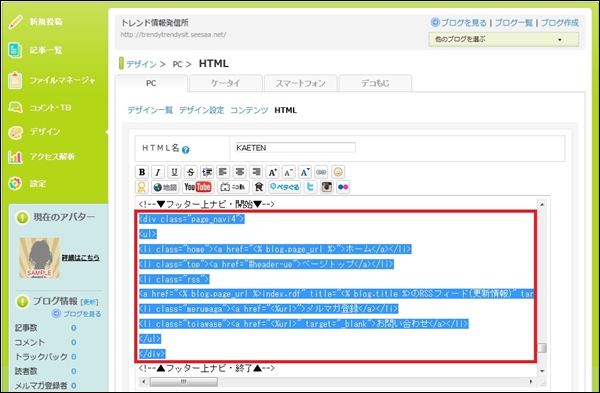Insert Niconico video TV button
Screen dimensions: 600x393
233,187
